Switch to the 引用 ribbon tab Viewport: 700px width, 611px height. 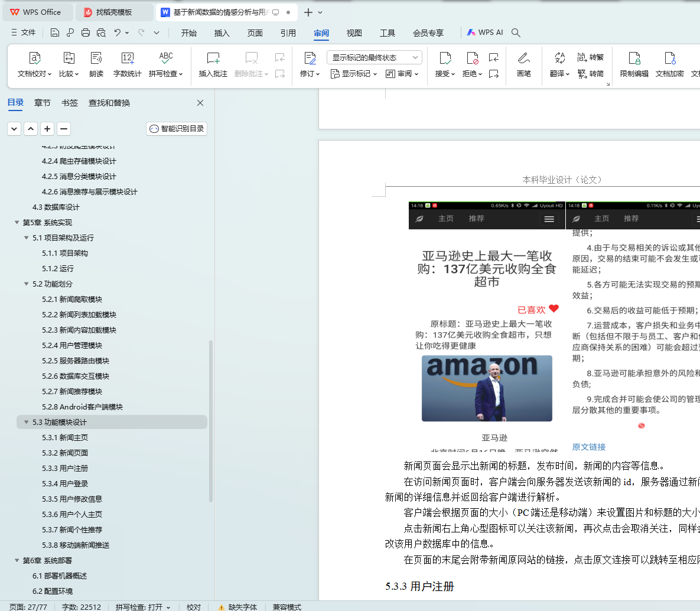tap(288, 32)
